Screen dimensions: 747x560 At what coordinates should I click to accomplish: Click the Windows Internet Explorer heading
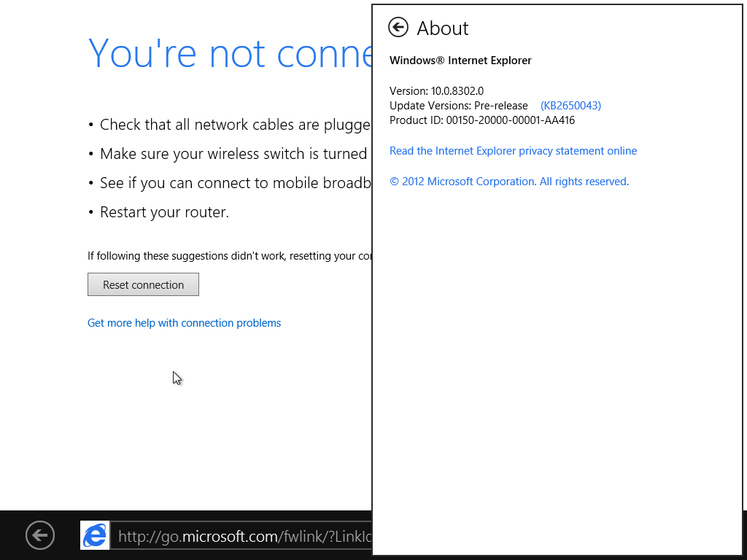[x=460, y=61]
